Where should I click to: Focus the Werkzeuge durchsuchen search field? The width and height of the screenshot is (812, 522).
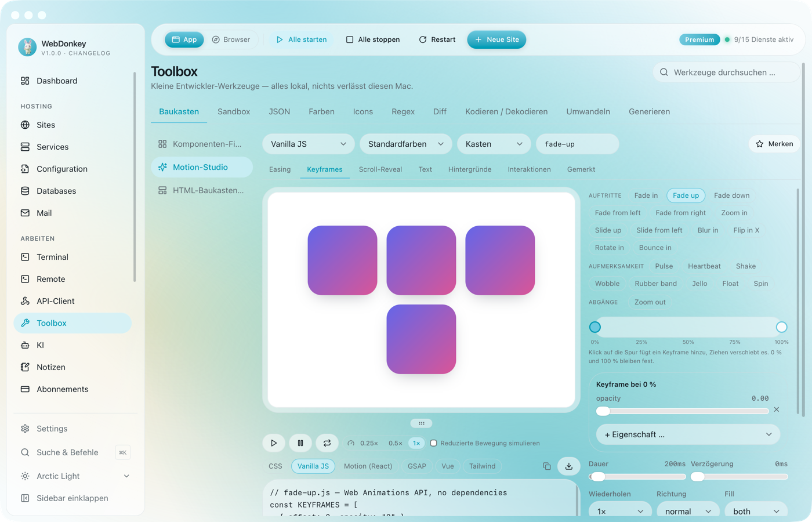click(726, 72)
